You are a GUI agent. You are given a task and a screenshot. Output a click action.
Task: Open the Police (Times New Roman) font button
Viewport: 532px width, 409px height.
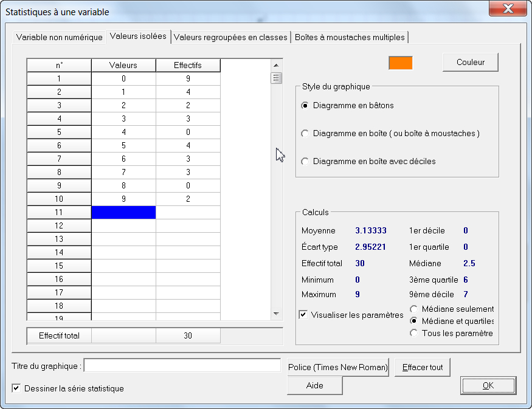coord(337,367)
